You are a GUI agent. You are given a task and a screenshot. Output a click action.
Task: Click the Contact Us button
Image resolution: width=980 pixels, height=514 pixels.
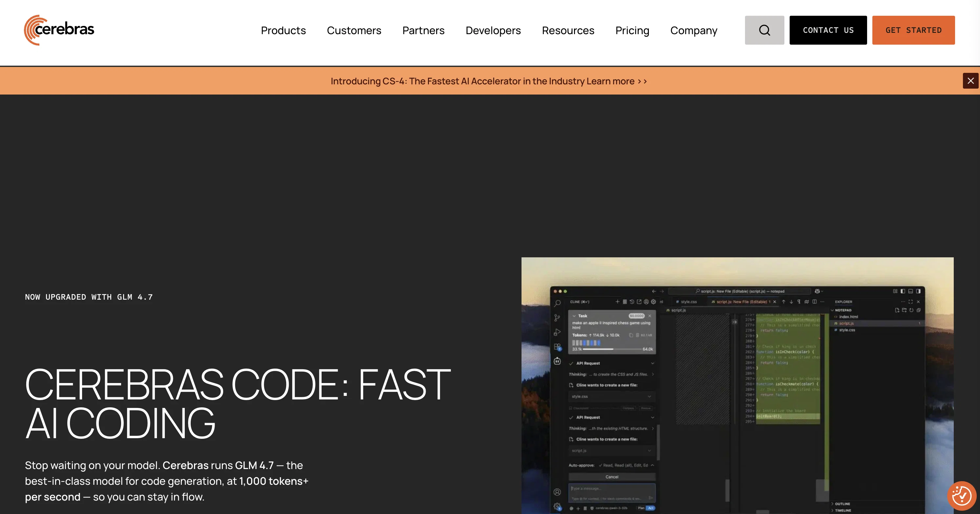pos(828,30)
